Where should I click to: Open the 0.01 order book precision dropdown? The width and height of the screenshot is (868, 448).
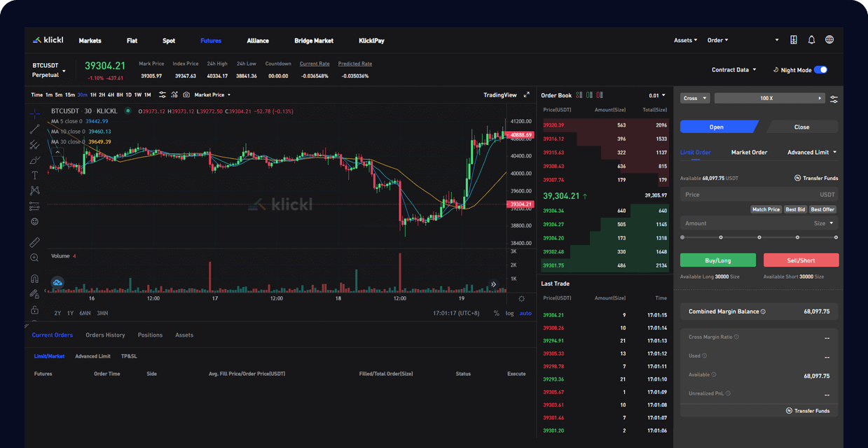(657, 95)
